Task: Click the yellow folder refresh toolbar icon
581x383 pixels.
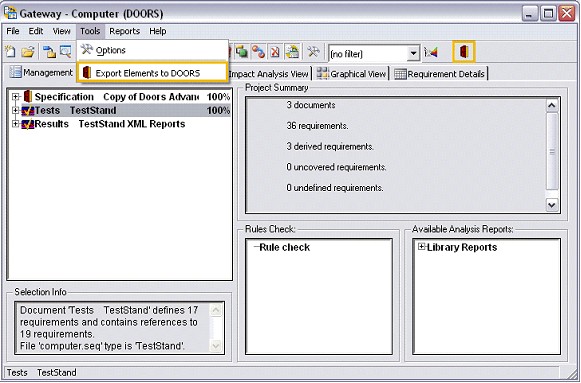Action: [292, 52]
